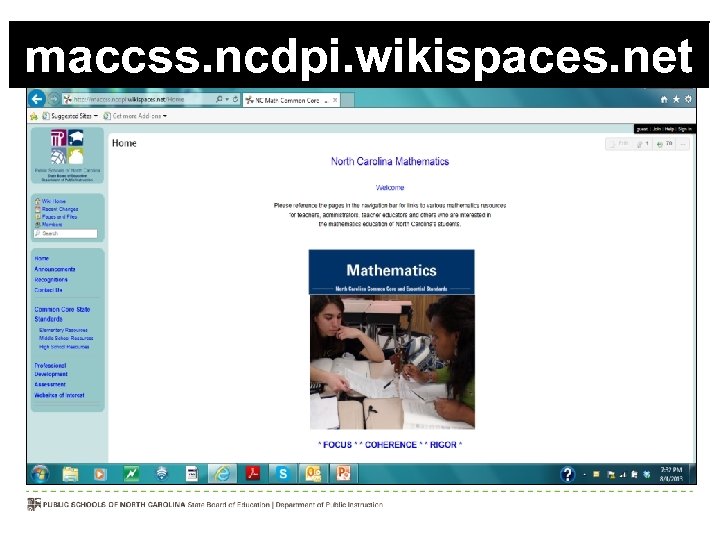
Task: Click the Help link in top bar
Action: 669,129
